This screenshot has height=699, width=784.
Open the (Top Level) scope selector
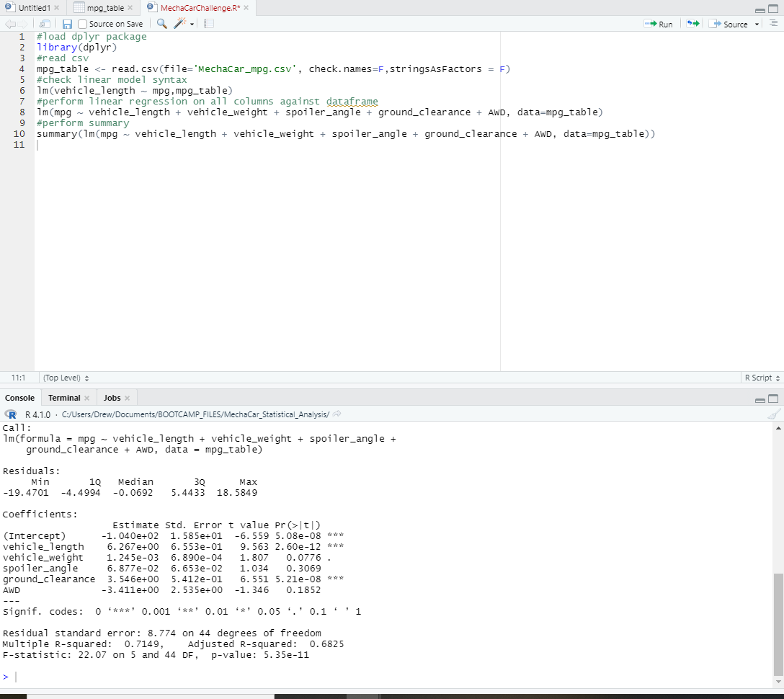coord(66,378)
